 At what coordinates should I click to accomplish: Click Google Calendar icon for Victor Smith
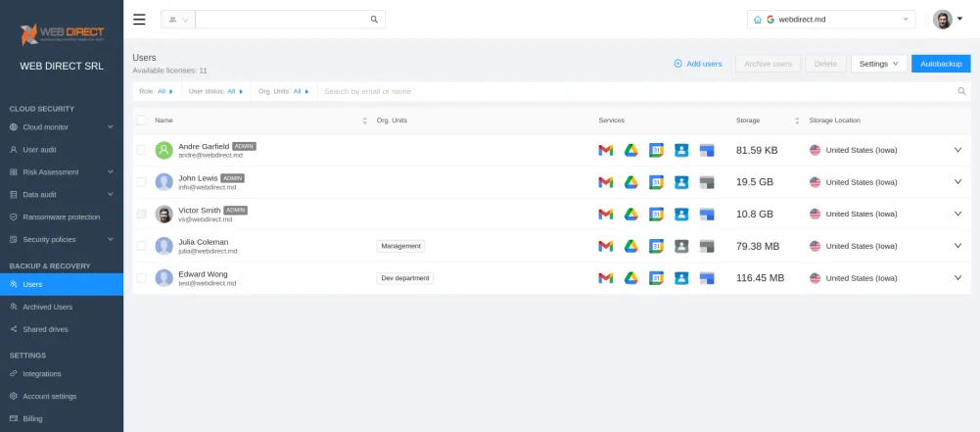click(x=657, y=214)
